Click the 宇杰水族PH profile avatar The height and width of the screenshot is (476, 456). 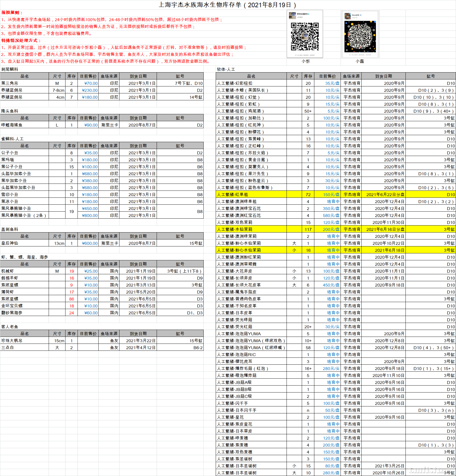coord(292,16)
